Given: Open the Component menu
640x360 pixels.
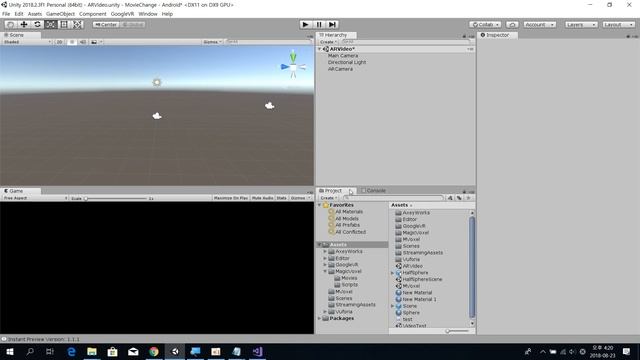Looking at the screenshot, I should click(x=93, y=14).
